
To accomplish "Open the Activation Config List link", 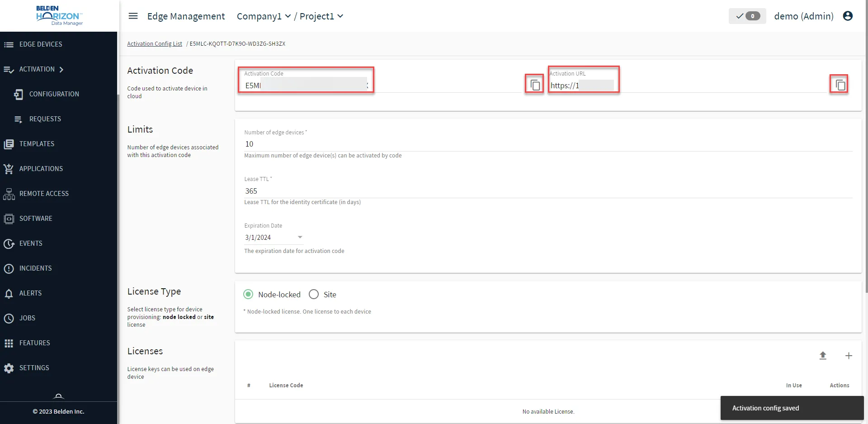I will point(155,44).
